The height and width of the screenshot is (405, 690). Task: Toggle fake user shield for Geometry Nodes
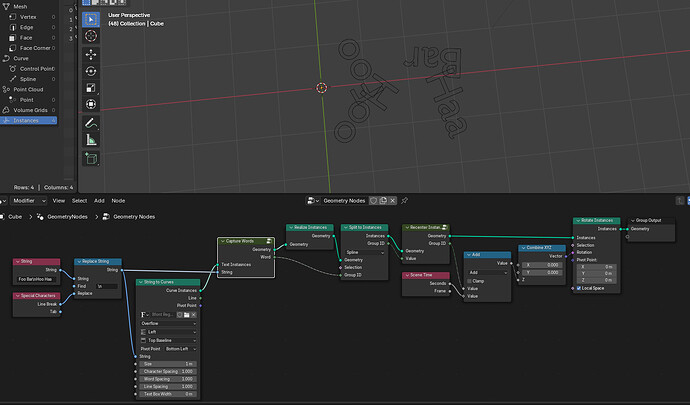coord(373,201)
